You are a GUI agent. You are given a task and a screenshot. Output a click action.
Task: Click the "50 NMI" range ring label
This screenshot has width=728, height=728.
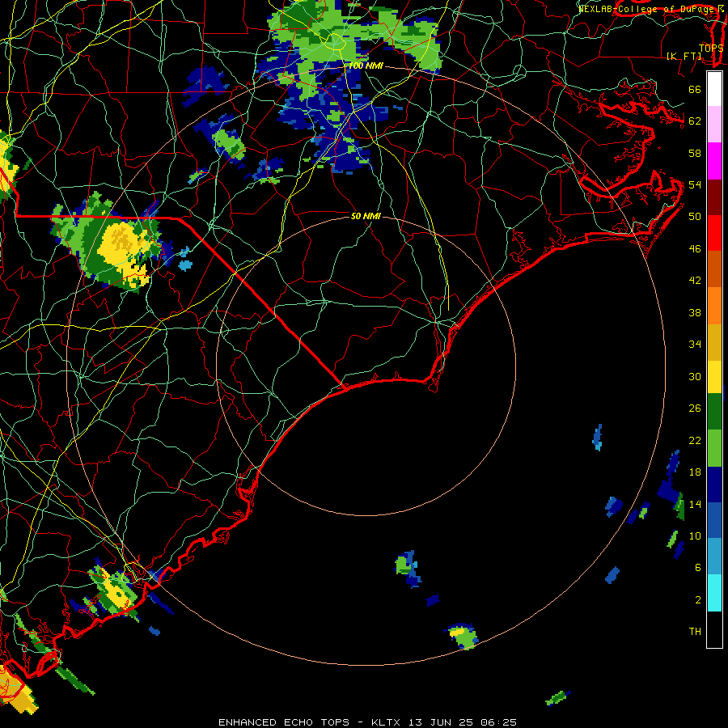coord(366,216)
